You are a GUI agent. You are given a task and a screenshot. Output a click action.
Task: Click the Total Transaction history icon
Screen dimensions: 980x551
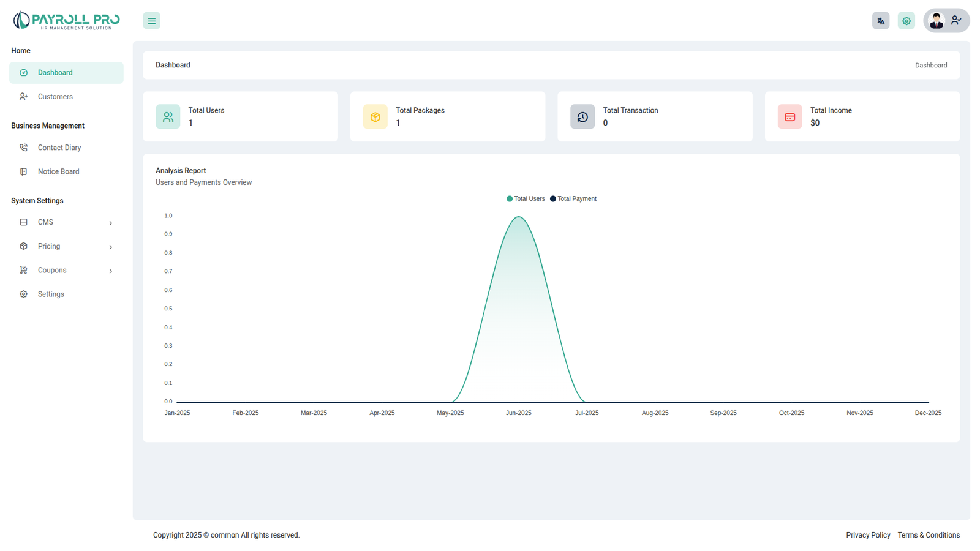click(582, 117)
